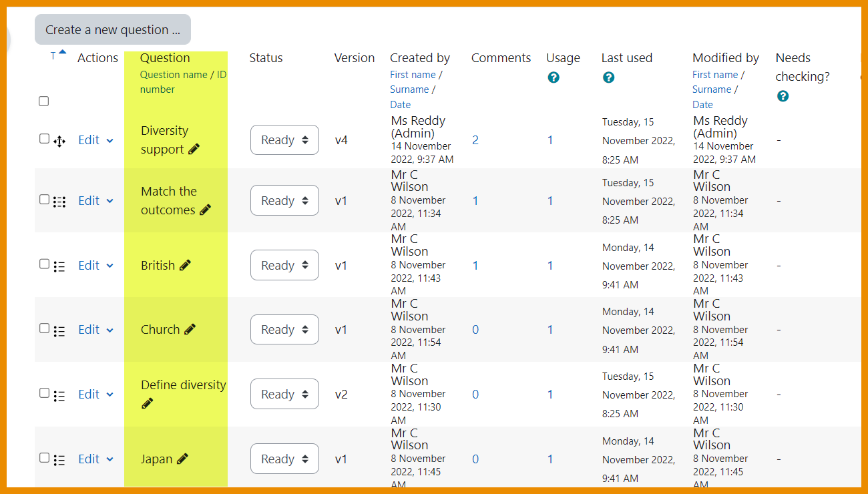Click pencil icon beside Church question
868x494 pixels.
(x=190, y=329)
